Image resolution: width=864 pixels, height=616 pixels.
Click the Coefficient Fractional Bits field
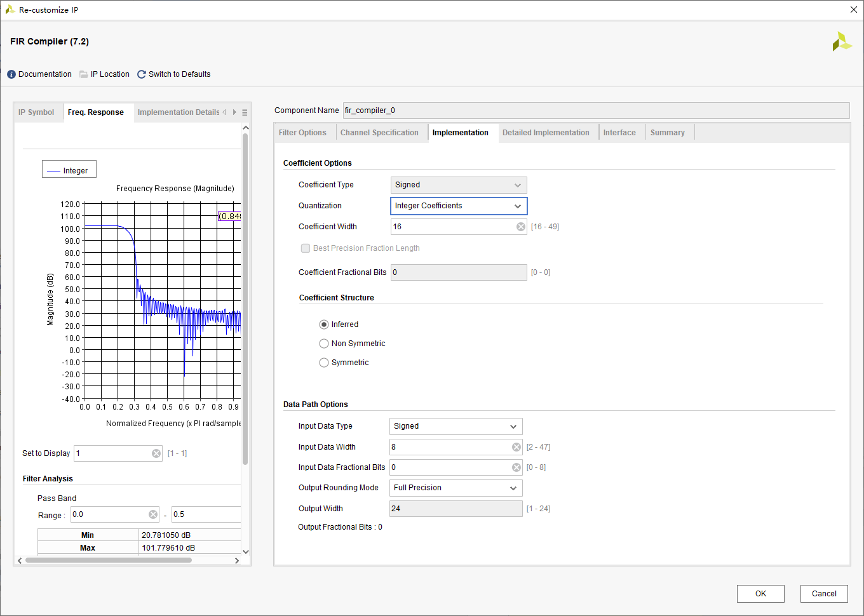(459, 272)
